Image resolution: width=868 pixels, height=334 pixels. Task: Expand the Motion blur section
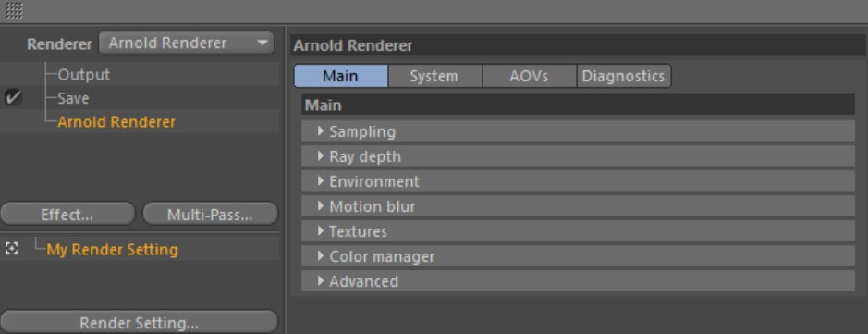578,206
